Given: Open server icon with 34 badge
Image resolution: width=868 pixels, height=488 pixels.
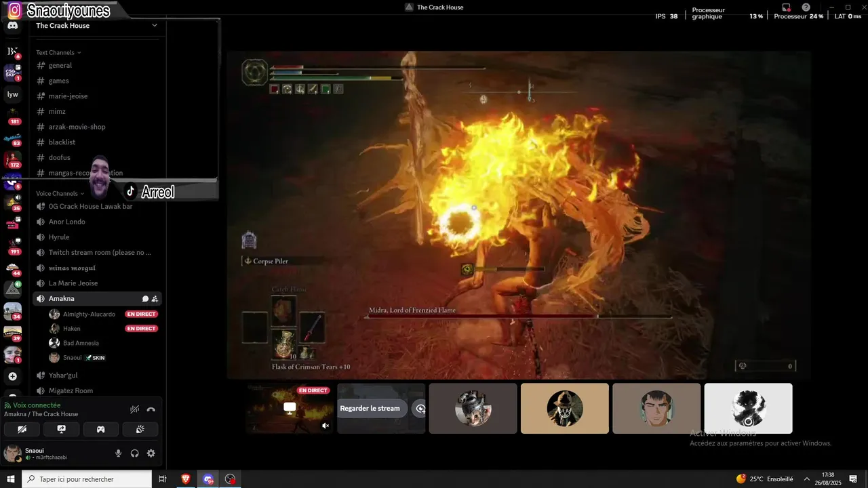Looking at the screenshot, I should click(12, 310).
